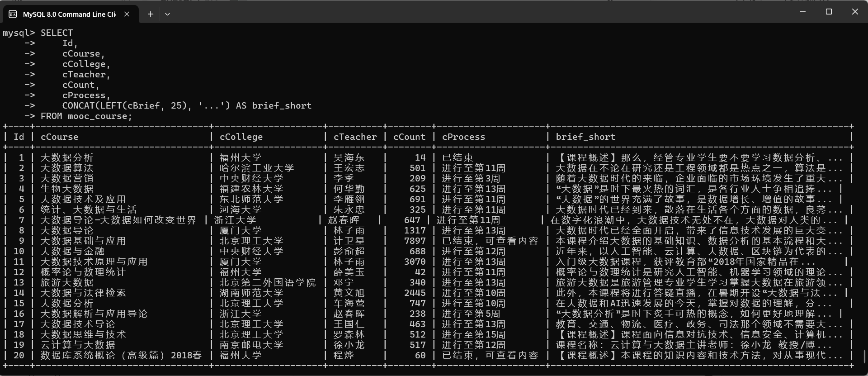
Task: Click the terminal icon in the tab
Action: (x=13, y=14)
